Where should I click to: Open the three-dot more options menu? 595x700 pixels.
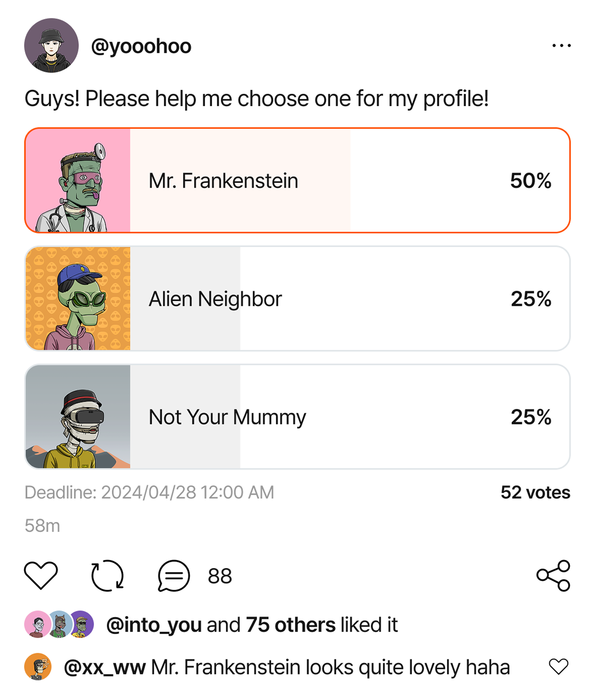pos(561,46)
